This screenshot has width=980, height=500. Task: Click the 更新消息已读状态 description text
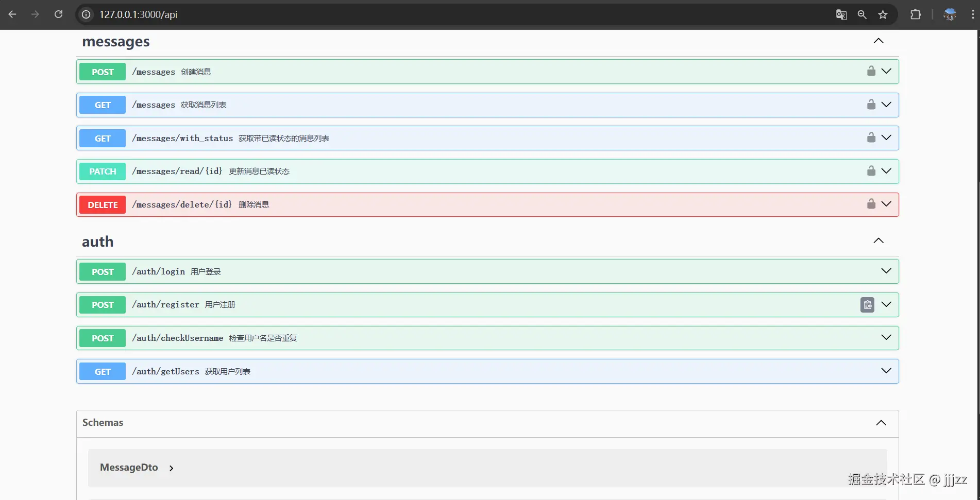(259, 171)
